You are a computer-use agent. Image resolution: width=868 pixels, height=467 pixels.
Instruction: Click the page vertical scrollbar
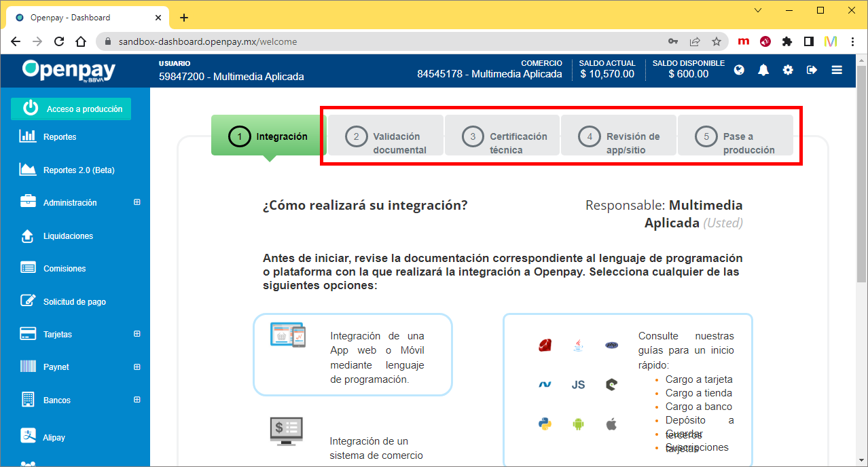click(x=862, y=174)
